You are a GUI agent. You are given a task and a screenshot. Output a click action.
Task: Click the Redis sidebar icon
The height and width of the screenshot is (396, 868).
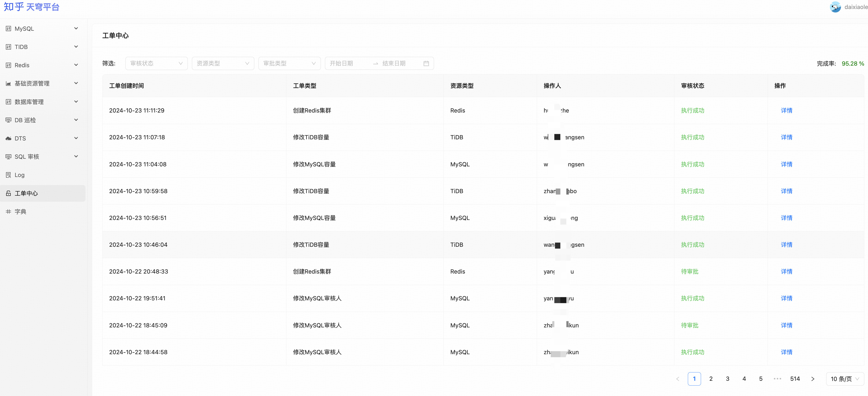click(x=8, y=65)
